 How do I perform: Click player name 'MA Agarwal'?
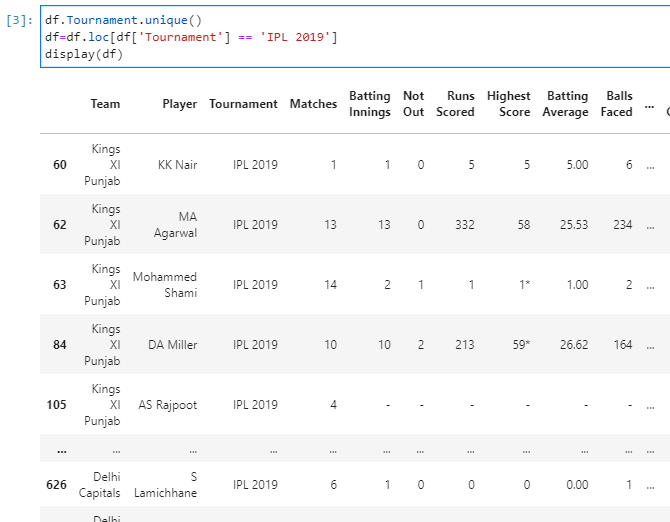point(176,225)
